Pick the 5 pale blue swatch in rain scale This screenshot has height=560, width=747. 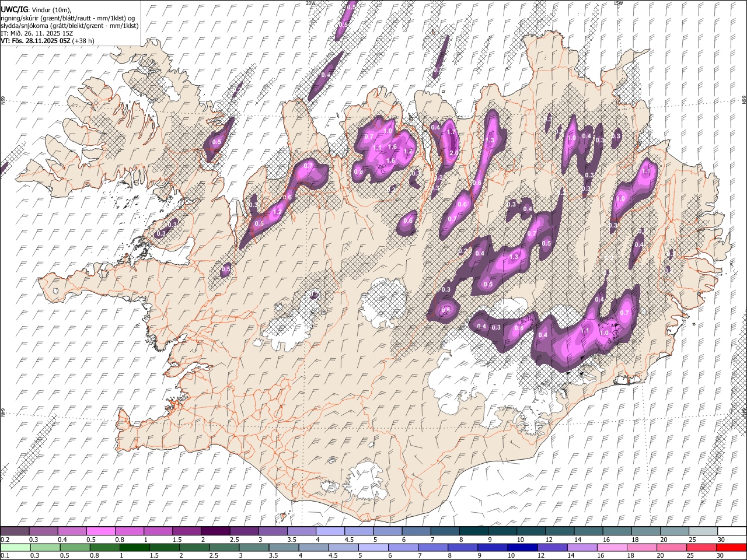(373, 548)
